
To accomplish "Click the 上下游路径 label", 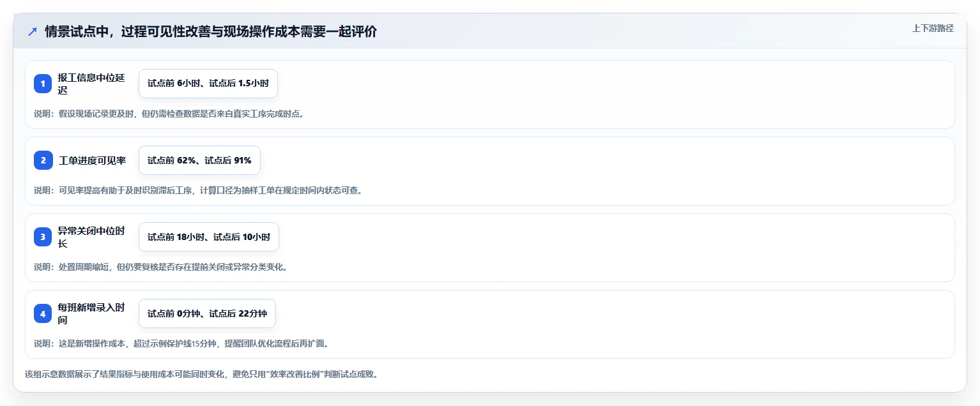I will [933, 28].
